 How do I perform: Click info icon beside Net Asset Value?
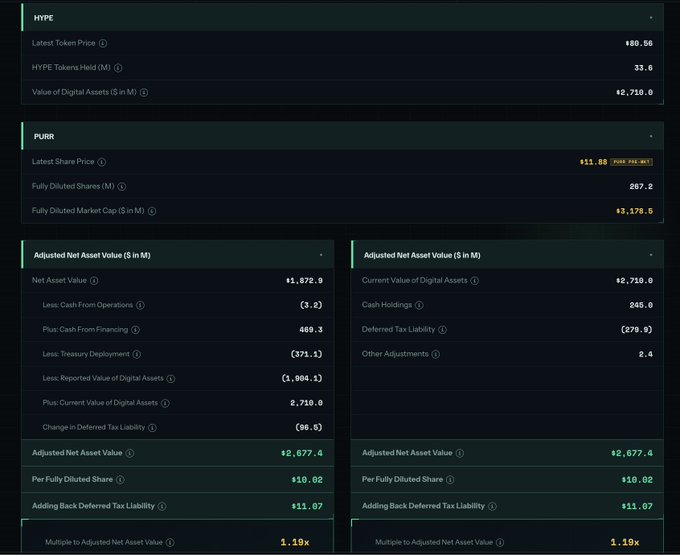click(x=94, y=281)
